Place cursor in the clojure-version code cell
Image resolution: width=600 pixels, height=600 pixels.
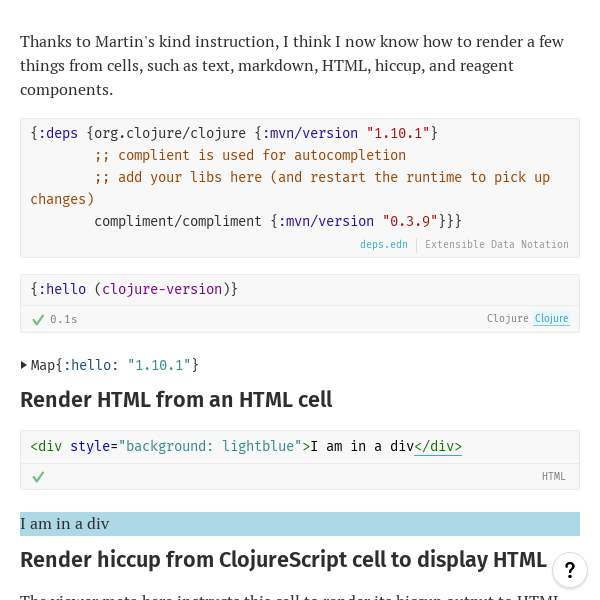tap(300, 289)
